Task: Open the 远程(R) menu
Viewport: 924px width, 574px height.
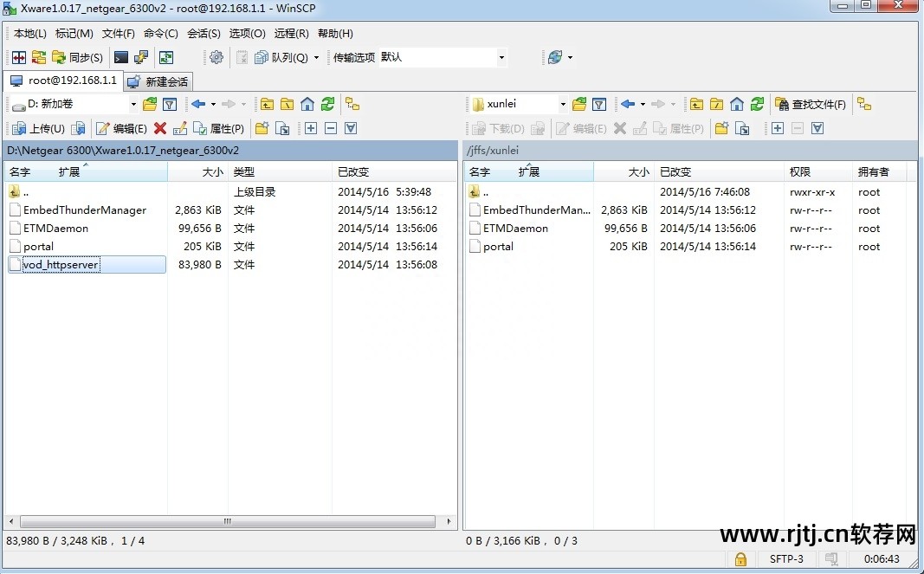Action: pyautogui.click(x=291, y=34)
